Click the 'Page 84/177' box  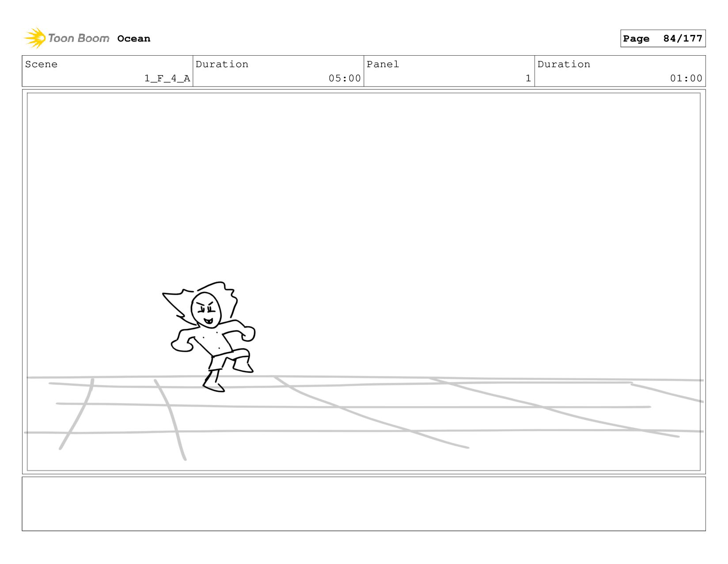[x=663, y=38]
